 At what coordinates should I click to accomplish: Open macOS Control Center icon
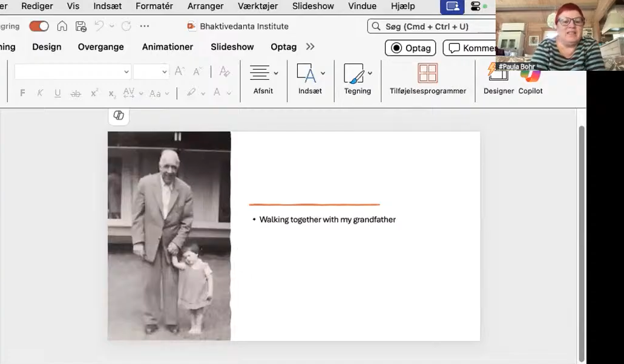pyautogui.click(x=476, y=7)
